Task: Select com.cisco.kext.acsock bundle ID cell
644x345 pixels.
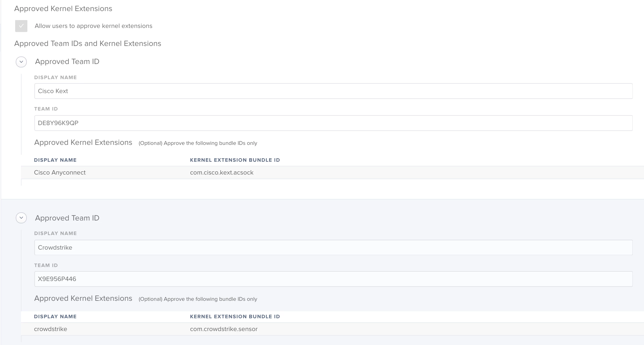Action: click(x=222, y=172)
